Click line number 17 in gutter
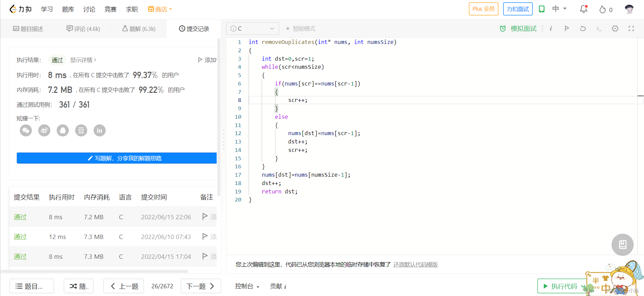The height and width of the screenshot is (296, 644). click(238, 175)
